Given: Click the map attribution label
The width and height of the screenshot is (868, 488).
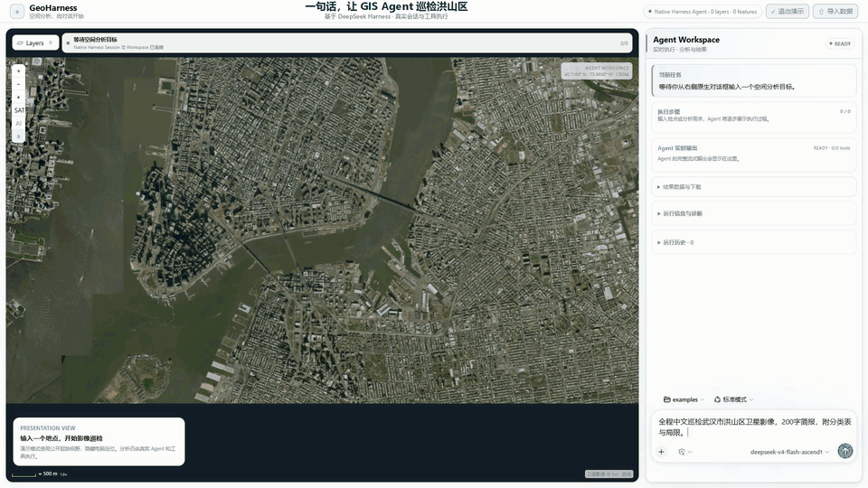Looking at the screenshot, I should click(x=609, y=474).
